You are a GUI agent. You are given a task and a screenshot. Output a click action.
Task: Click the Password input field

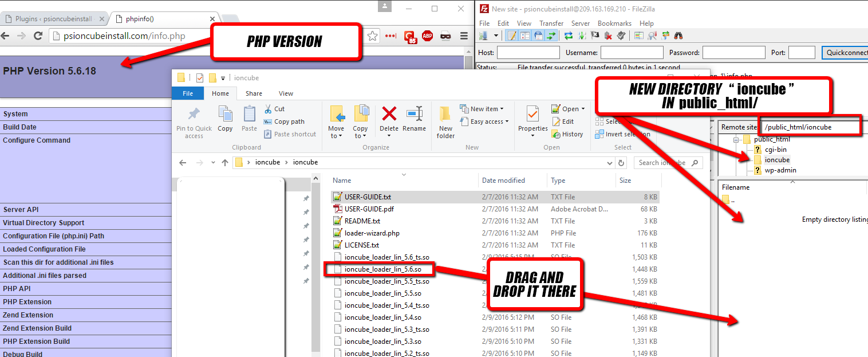point(733,53)
